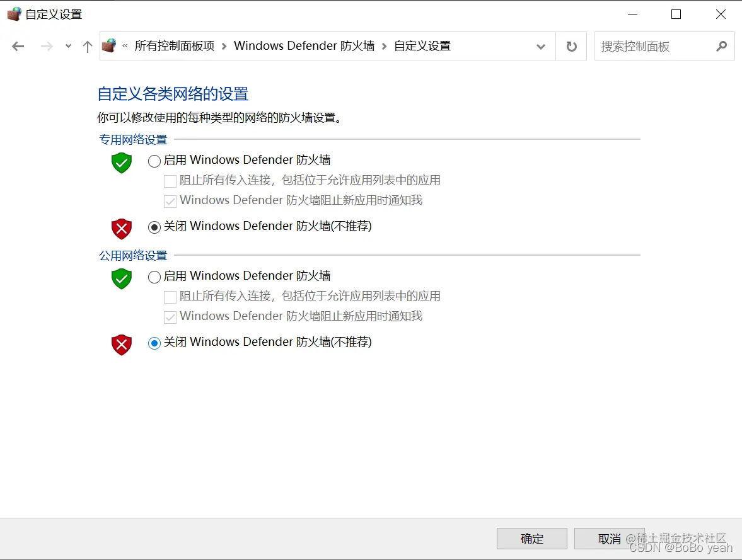Cancel with the 取消 button
This screenshot has width=742, height=560.
[x=610, y=539]
